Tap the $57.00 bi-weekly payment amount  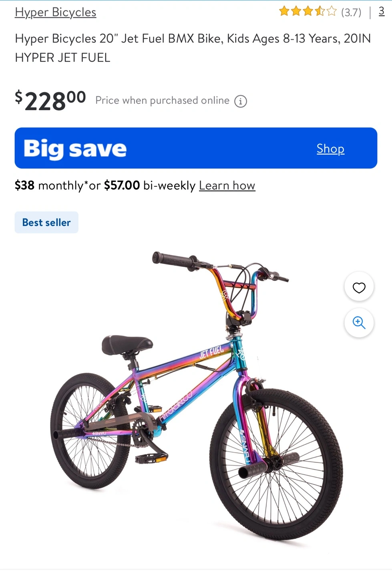coord(122,185)
